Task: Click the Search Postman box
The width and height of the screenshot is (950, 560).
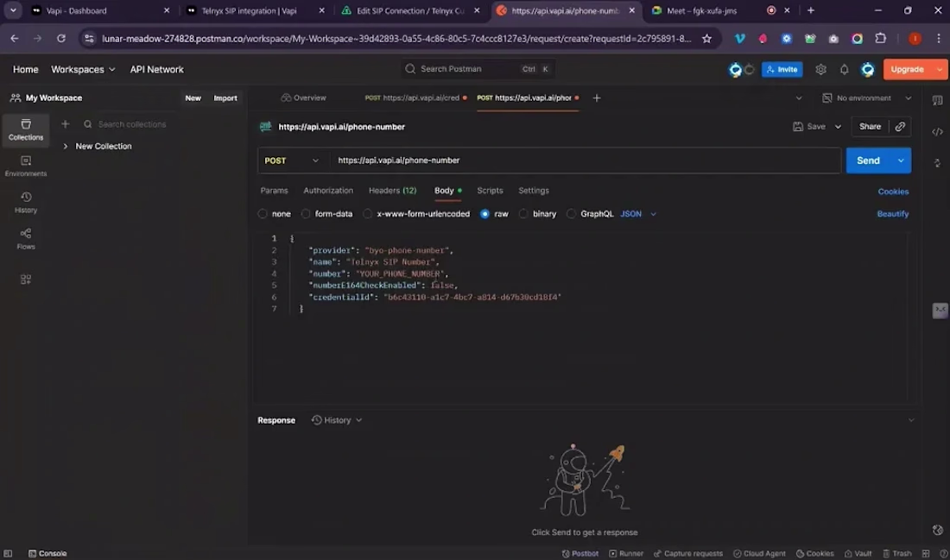Action: point(478,69)
